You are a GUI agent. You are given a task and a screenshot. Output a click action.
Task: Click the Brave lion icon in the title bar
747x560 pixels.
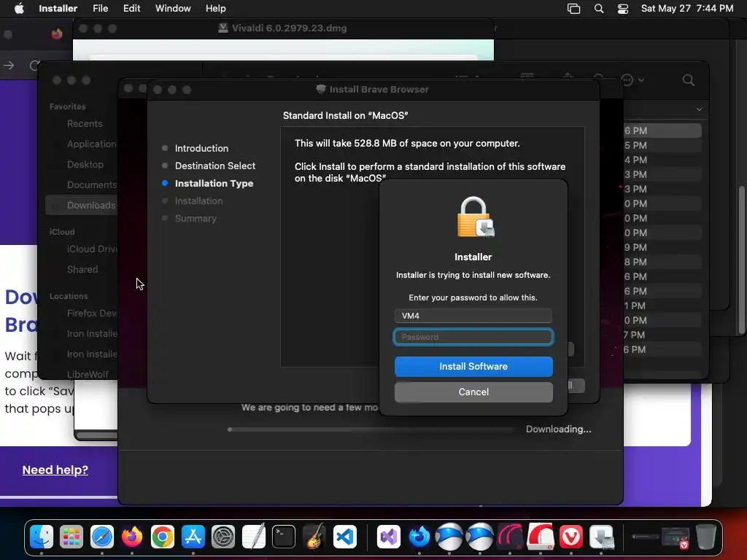pyautogui.click(x=321, y=89)
